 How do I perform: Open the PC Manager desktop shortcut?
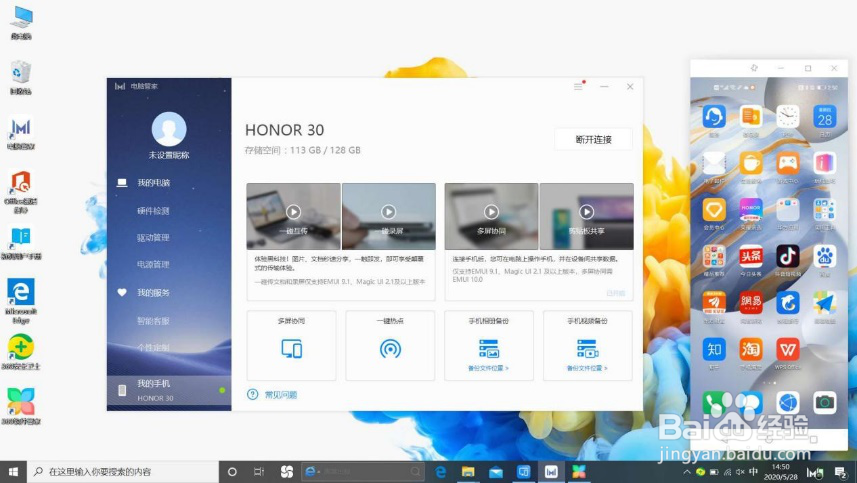coord(21,132)
